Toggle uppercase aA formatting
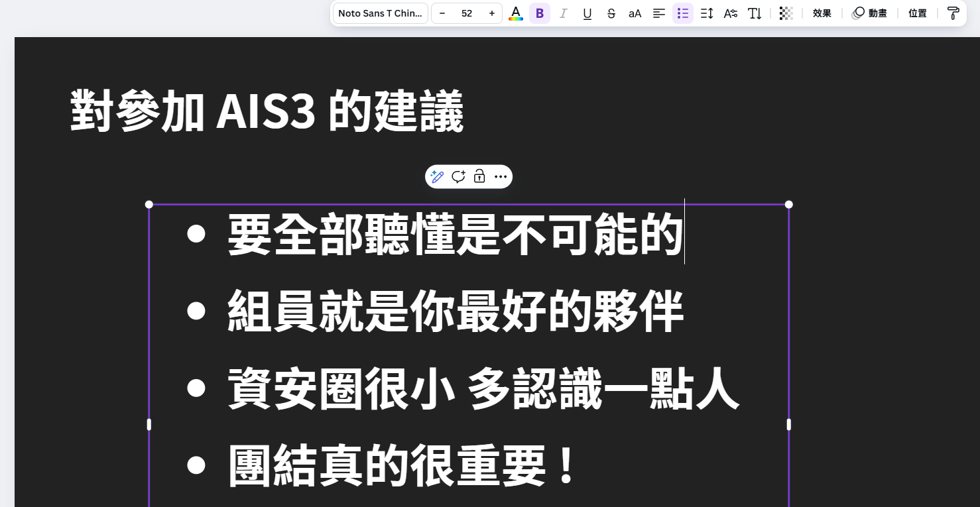Screen dimensions: 980x507 click(635, 13)
